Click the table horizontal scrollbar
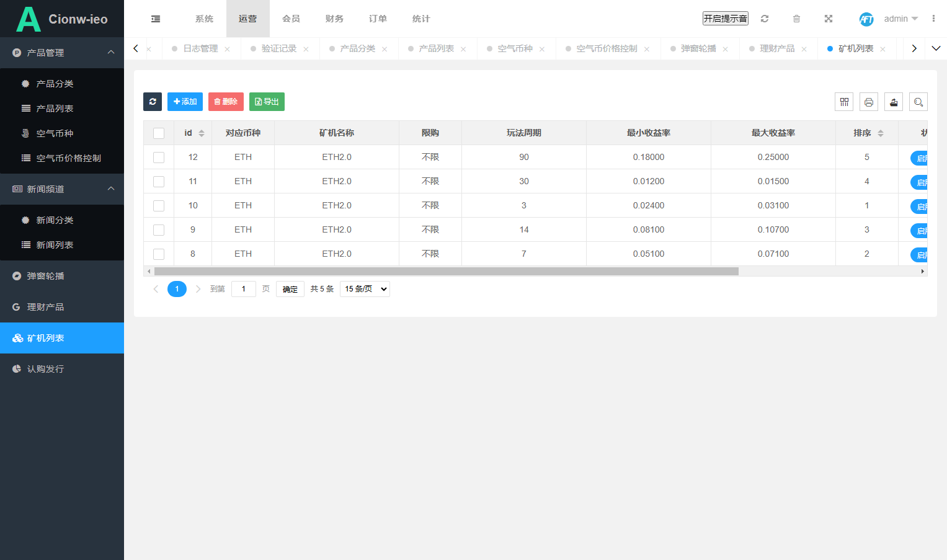The image size is (947, 560). (447, 271)
